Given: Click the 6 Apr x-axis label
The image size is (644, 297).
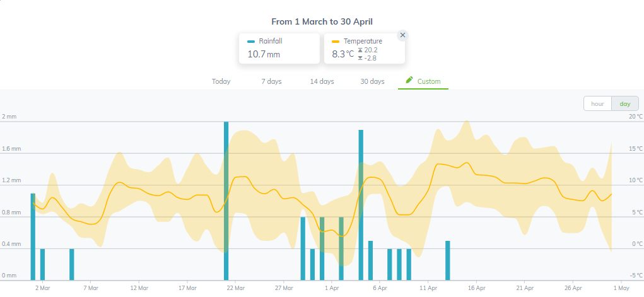Looking at the screenshot, I should pyautogui.click(x=380, y=288).
